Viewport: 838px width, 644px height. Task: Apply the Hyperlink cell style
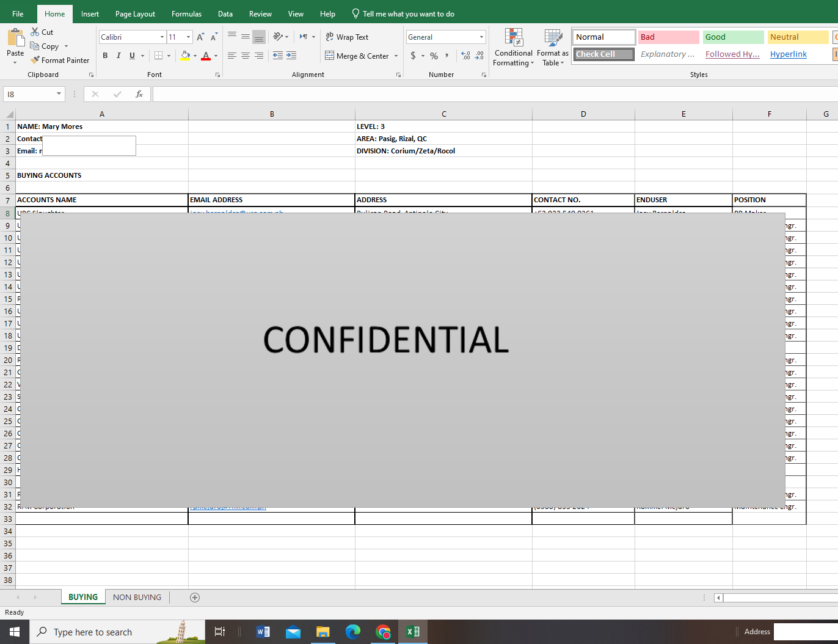(x=798, y=54)
